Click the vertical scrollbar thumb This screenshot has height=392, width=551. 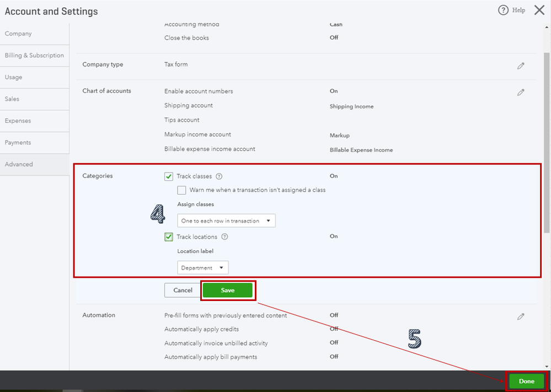547,142
